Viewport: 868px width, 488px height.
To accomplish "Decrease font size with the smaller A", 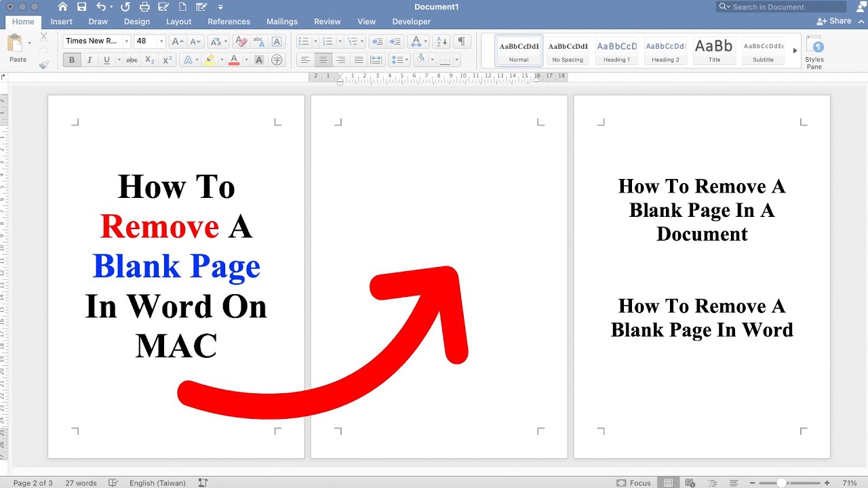I will [x=195, y=41].
